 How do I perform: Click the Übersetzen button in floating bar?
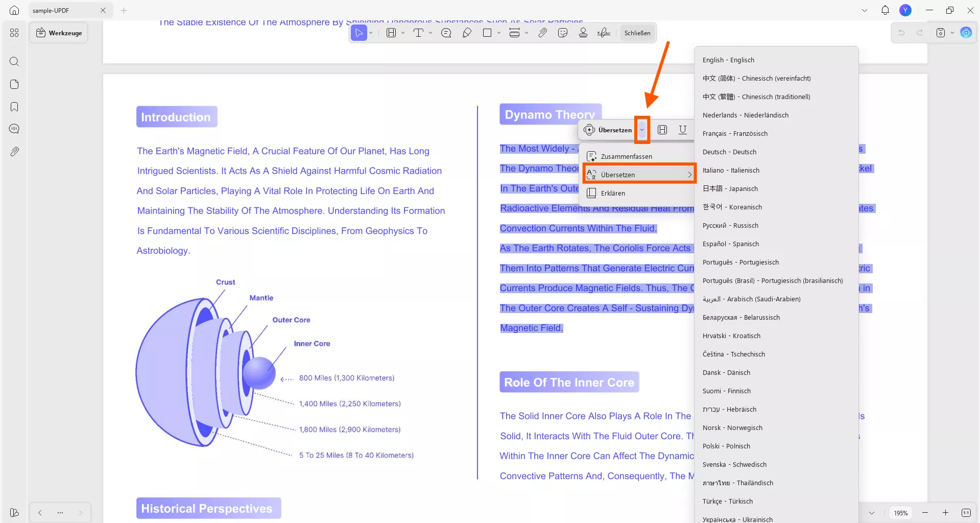(x=608, y=130)
